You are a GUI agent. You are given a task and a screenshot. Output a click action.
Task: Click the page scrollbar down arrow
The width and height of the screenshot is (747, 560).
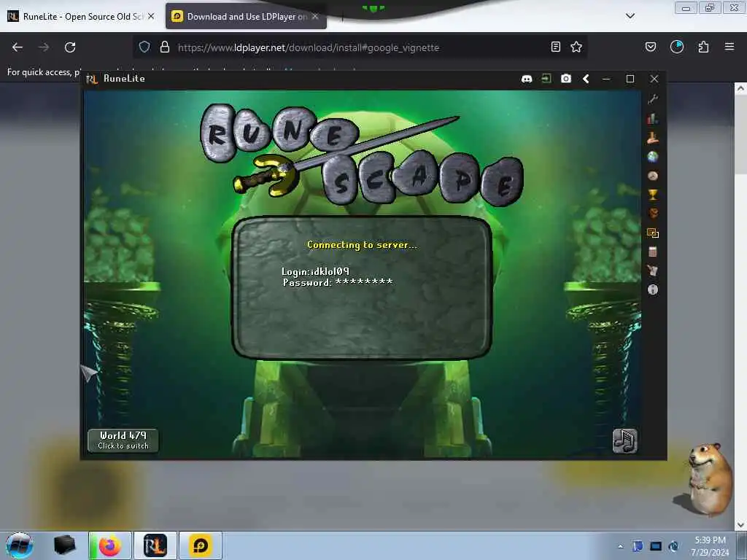(740, 524)
